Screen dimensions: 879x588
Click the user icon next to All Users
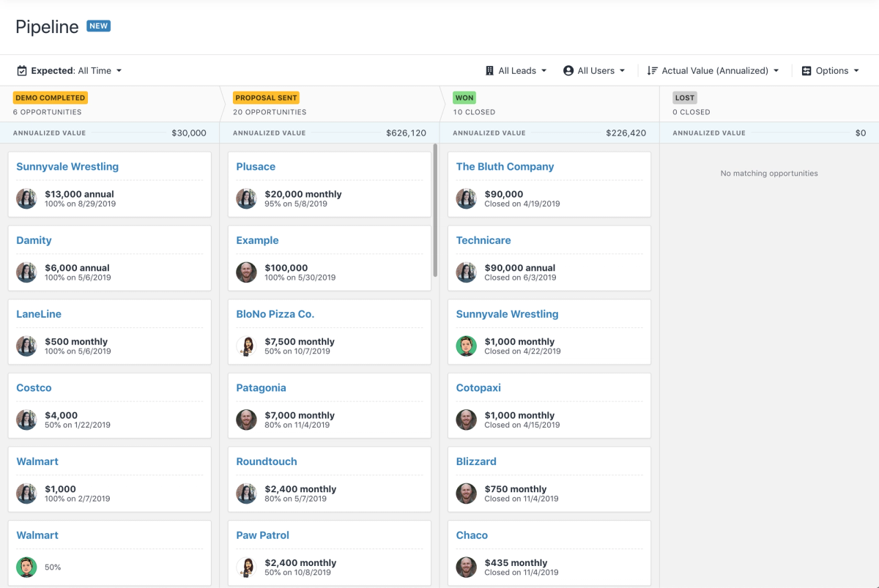point(568,71)
